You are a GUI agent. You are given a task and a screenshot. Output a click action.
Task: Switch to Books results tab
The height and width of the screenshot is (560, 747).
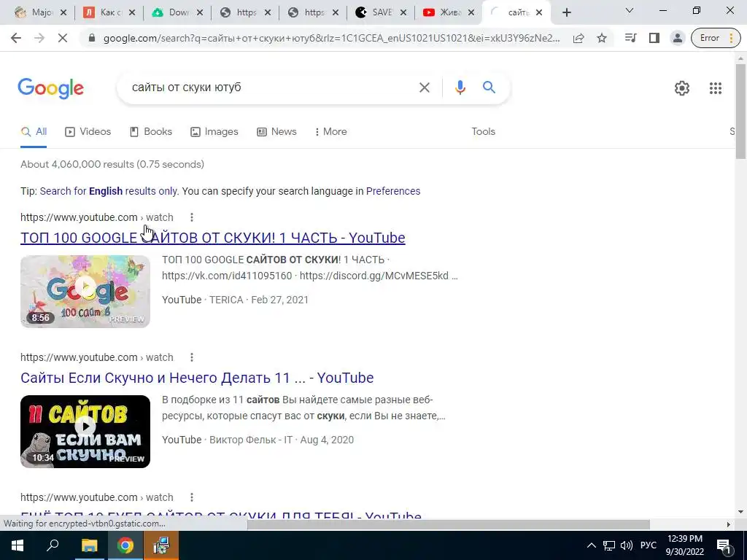[150, 132]
